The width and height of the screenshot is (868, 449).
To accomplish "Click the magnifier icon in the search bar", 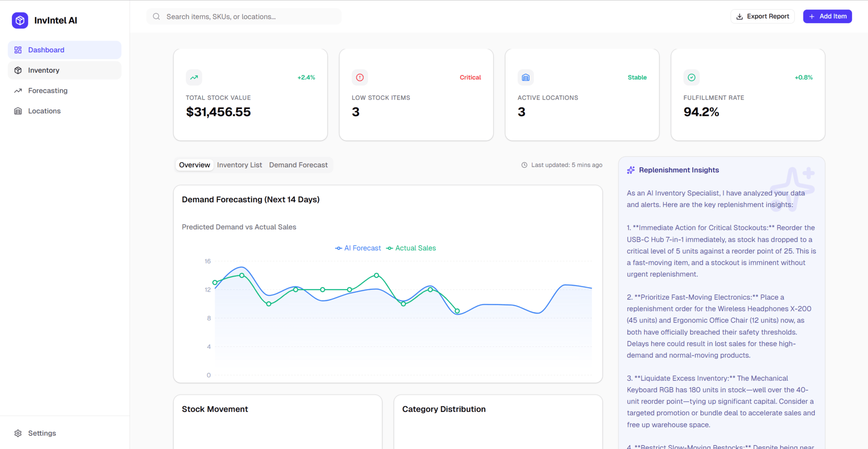I will pos(156,17).
